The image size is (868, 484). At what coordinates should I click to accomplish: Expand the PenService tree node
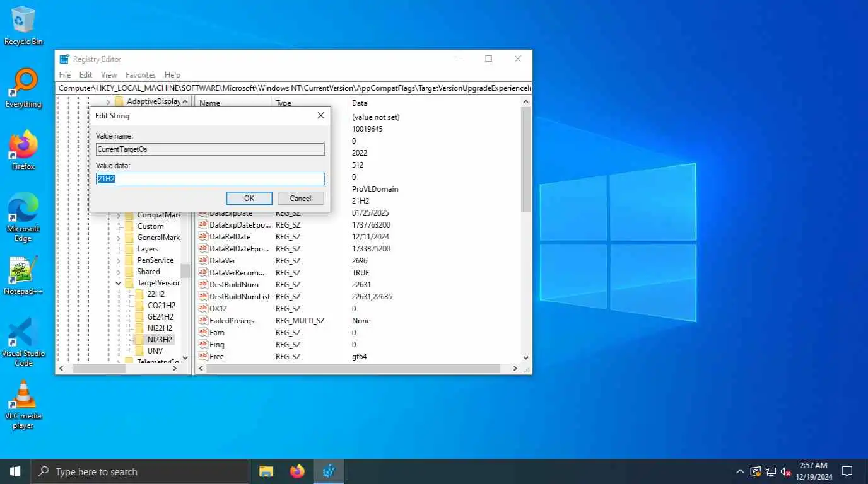[x=119, y=260]
